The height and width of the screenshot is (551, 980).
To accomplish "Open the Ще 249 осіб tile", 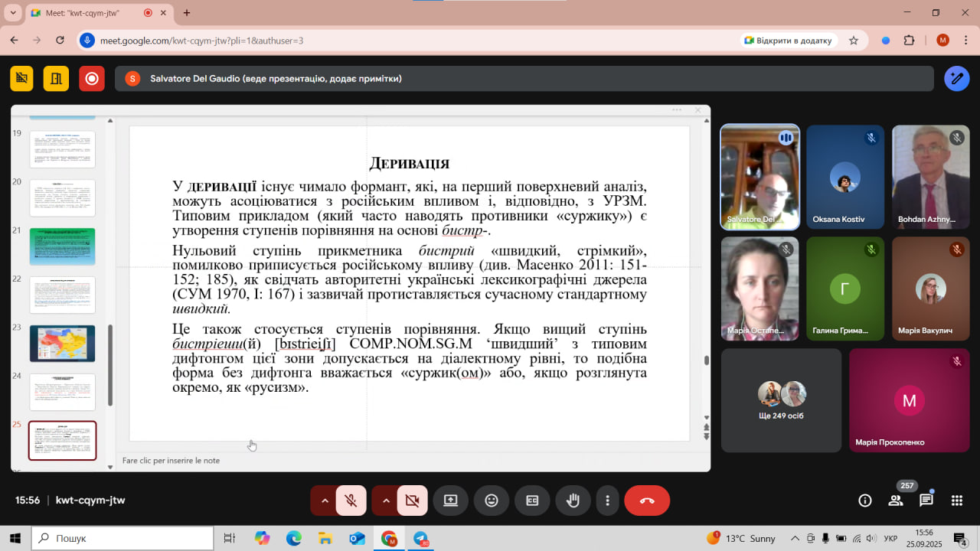I will pos(781,400).
